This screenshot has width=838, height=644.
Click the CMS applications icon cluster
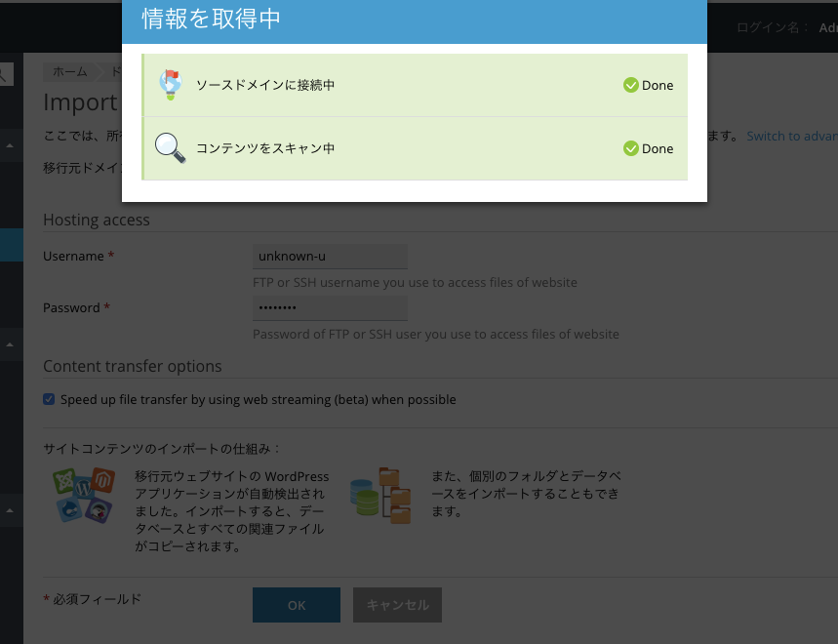click(84, 496)
